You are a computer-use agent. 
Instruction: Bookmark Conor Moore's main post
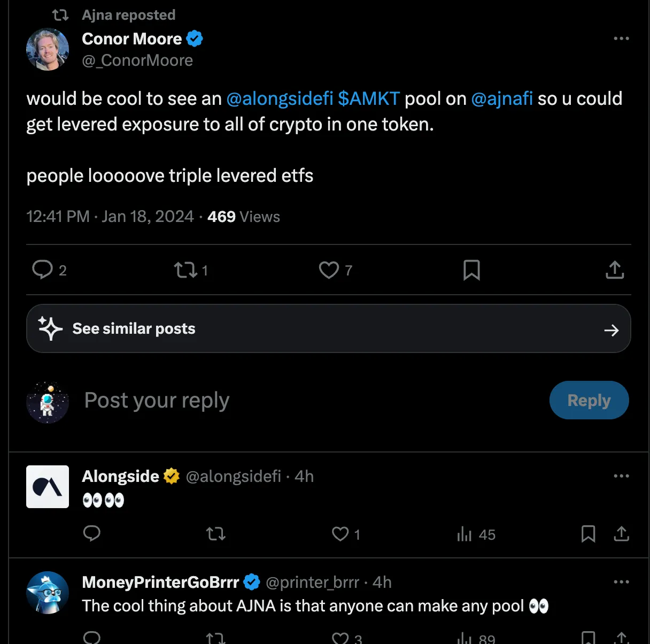click(471, 270)
